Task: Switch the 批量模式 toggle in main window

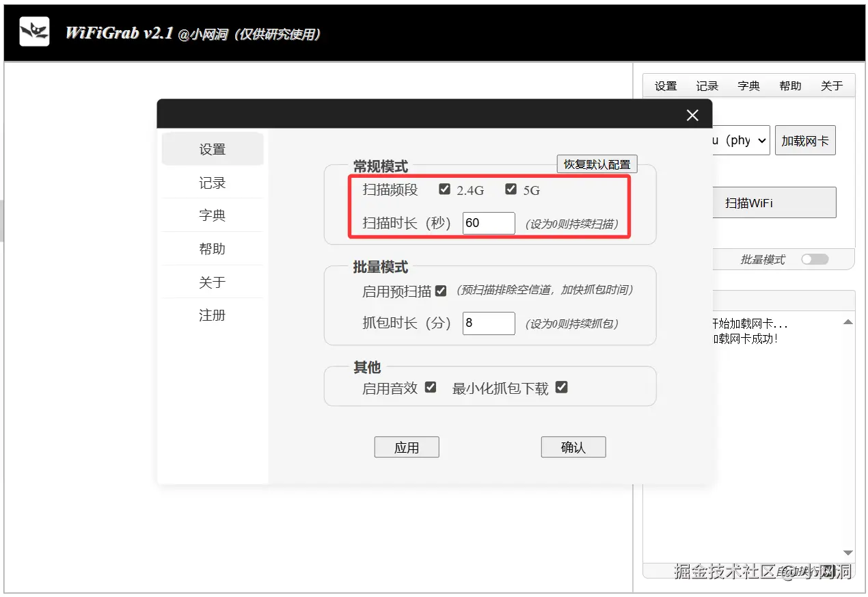Action: [815, 259]
